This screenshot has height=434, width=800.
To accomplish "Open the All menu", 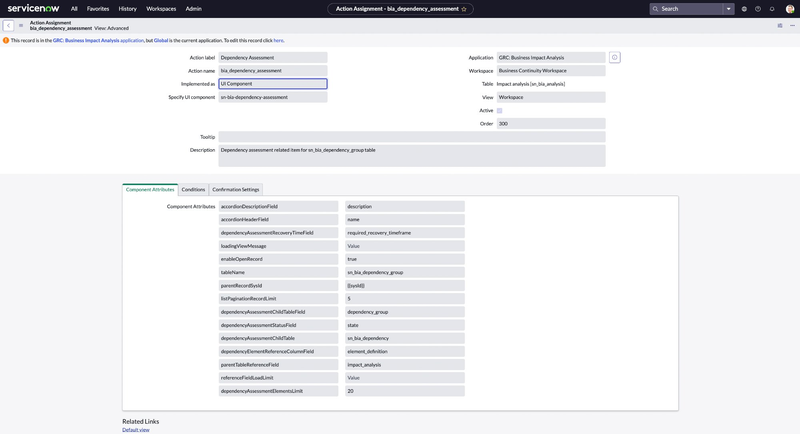I will [x=74, y=9].
